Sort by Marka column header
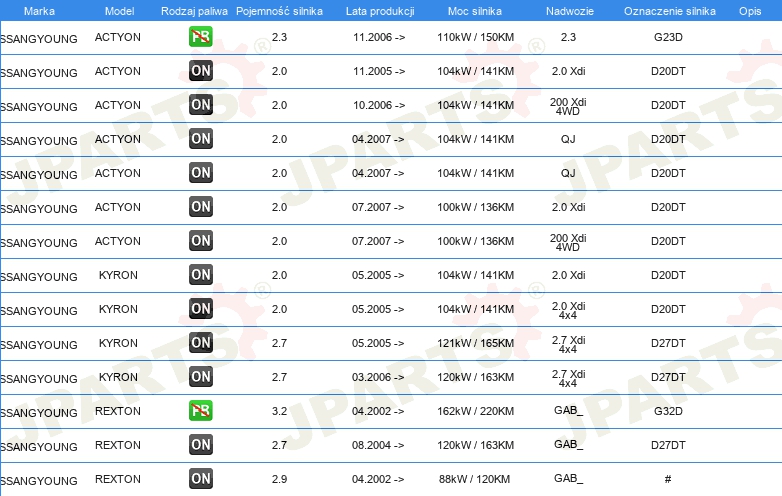This screenshot has width=782, height=496. pyautogui.click(x=39, y=11)
